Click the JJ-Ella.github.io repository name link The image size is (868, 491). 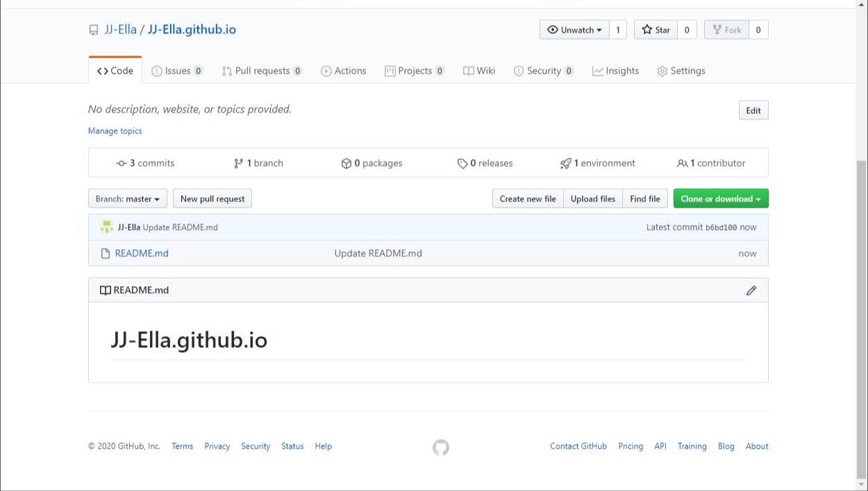[192, 30]
